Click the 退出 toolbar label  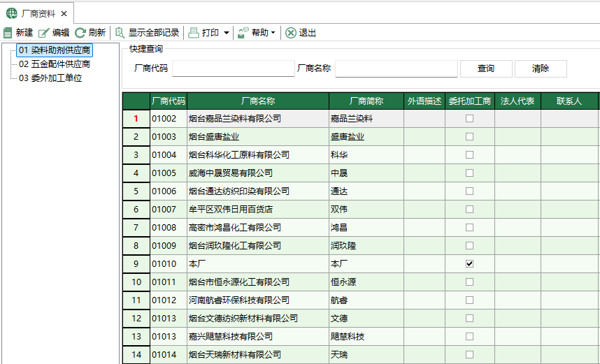pos(308,33)
